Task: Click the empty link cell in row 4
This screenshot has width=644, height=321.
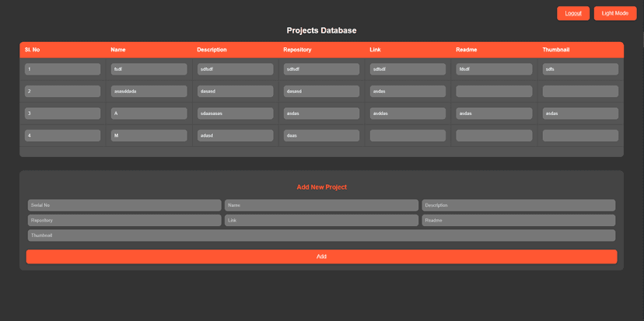Action: [x=408, y=135]
